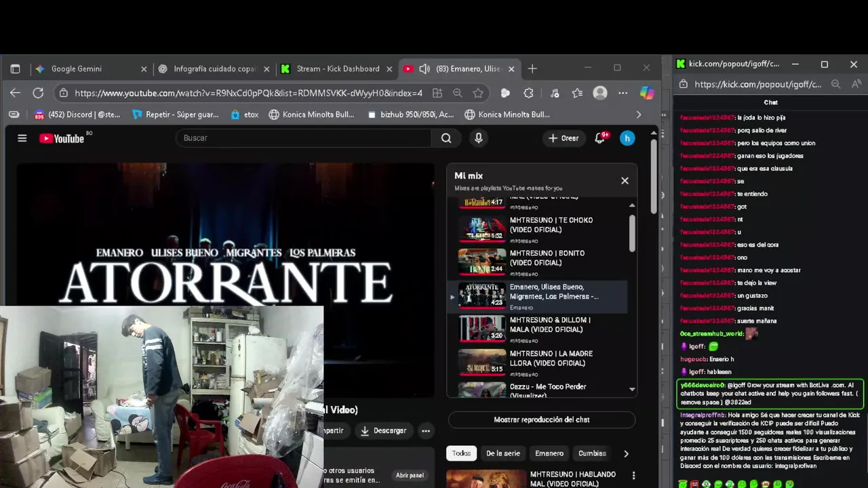Switch to the Infografía cuidado tab
868x488 pixels.
pos(214,68)
